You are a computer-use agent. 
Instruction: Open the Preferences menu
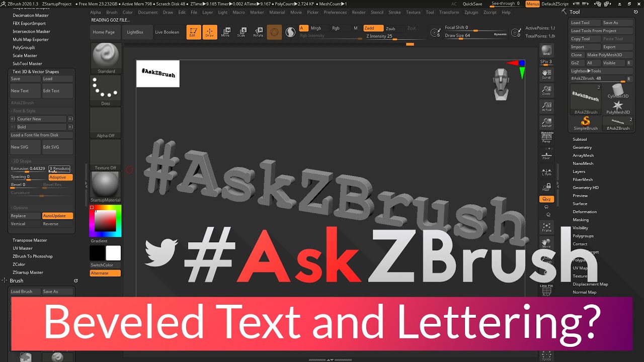(x=335, y=12)
